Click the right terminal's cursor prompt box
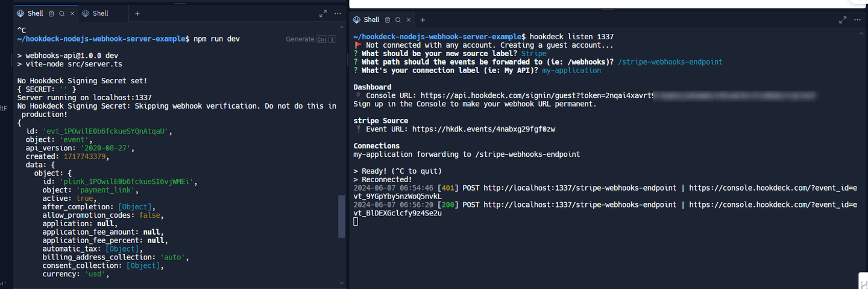Screen dimensions: 868x289 coord(356,222)
